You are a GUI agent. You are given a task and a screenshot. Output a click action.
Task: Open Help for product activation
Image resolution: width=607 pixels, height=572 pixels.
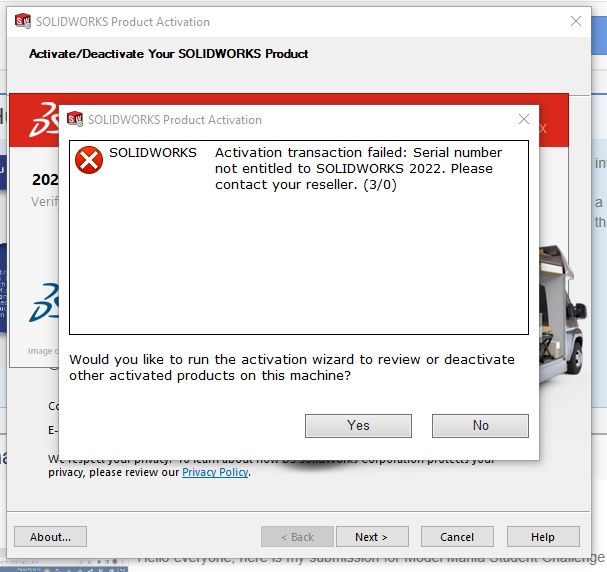point(543,537)
